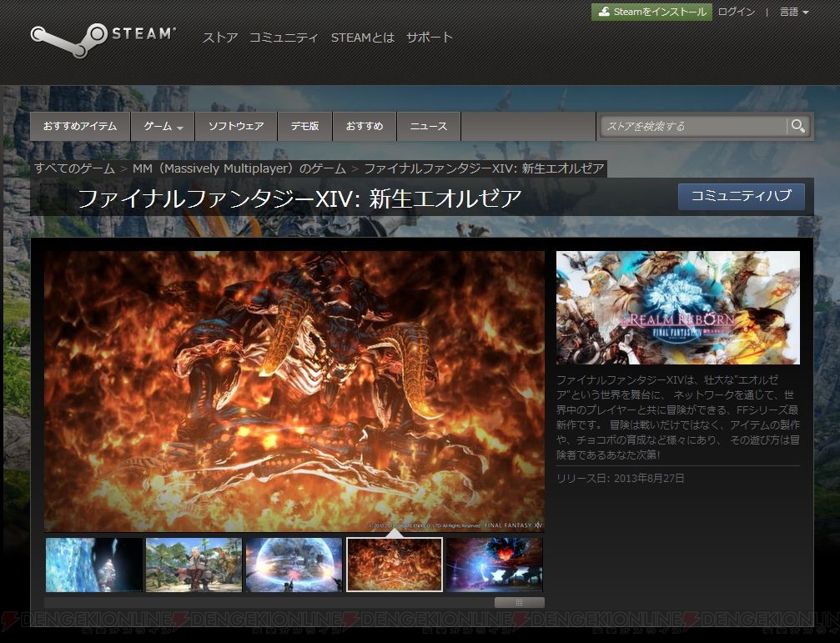The height and width of the screenshot is (643, 840).
Task: Open the コミュニティハブ button
Action: pyautogui.click(x=742, y=197)
